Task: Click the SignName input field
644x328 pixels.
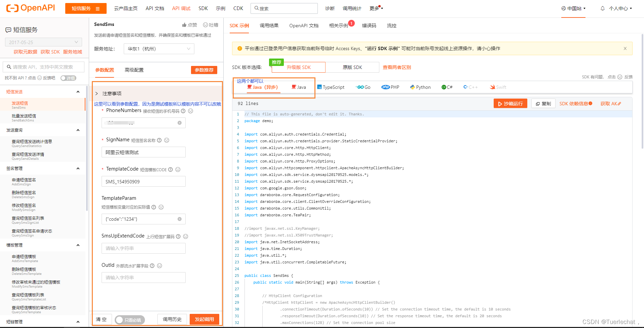Action: (x=144, y=152)
